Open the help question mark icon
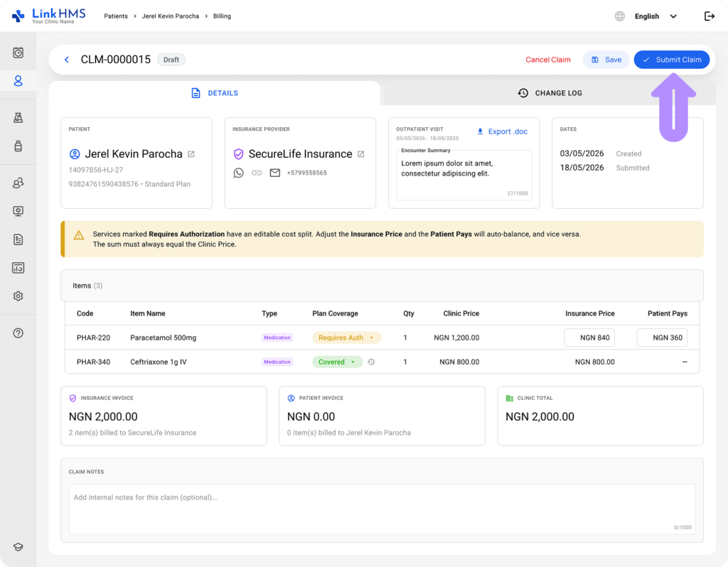 [18, 333]
